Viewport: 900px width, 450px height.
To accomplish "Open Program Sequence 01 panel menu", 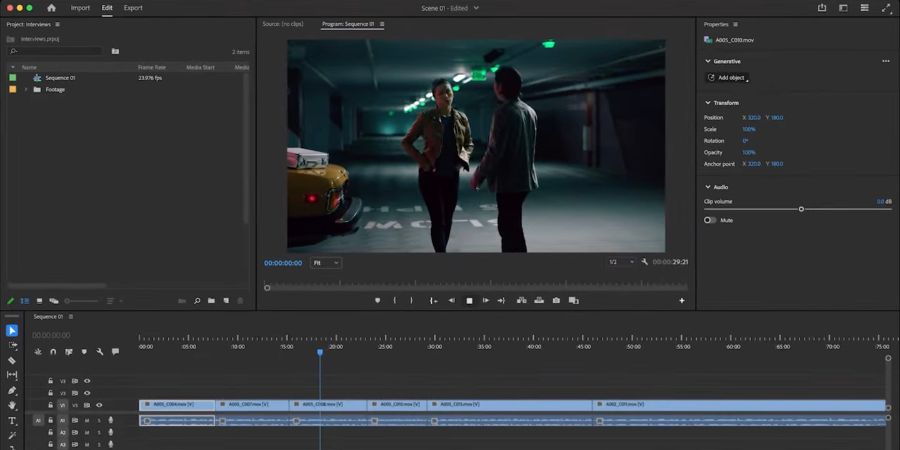I will 382,24.
